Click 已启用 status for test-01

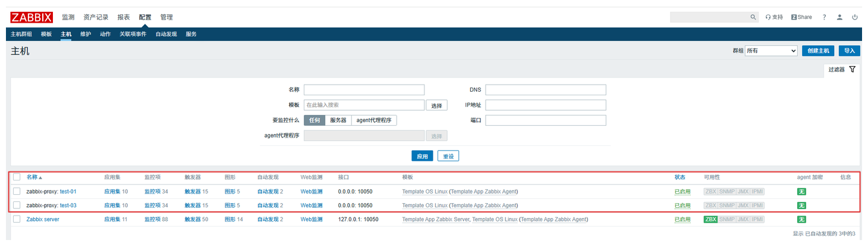pyautogui.click(x=683, y=192)
